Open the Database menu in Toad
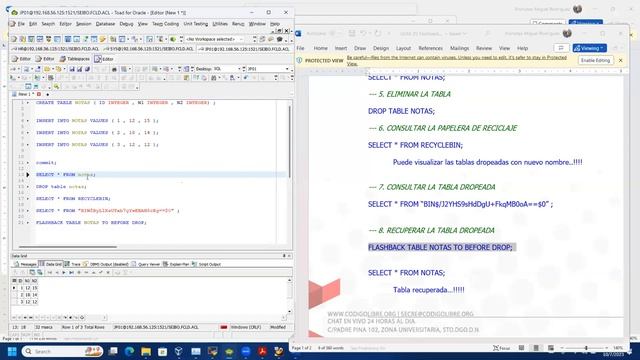The image size is (640, 360). [105, 24]
